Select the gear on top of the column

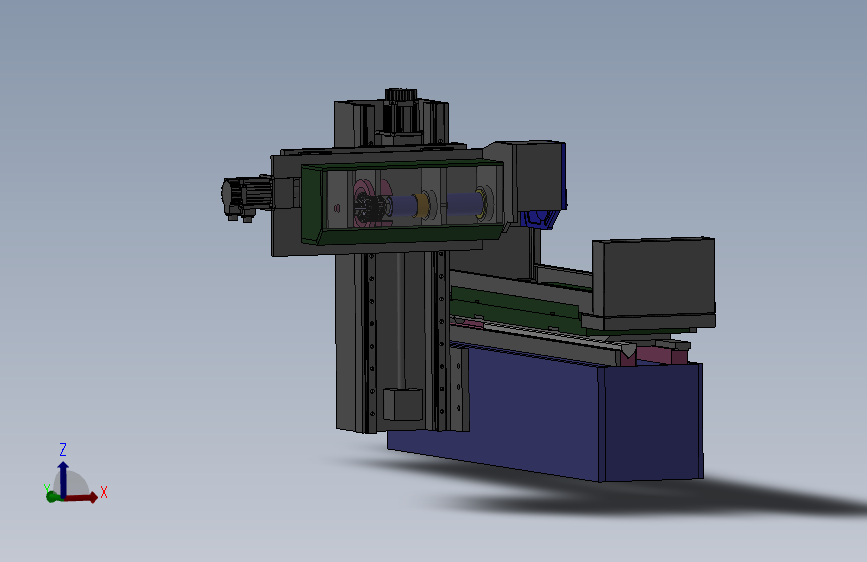click(400, 95)
